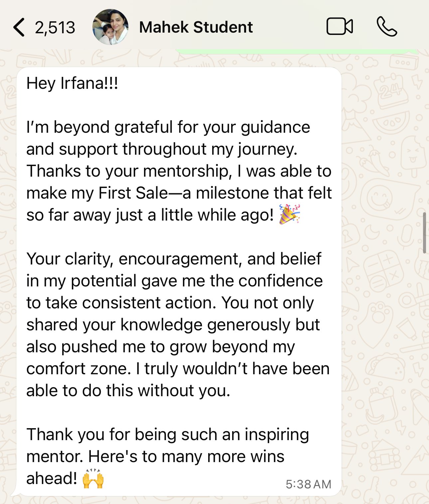Click the "I'm beyond grateful" line
Screen dimensions: 429x504
(168, 127)
